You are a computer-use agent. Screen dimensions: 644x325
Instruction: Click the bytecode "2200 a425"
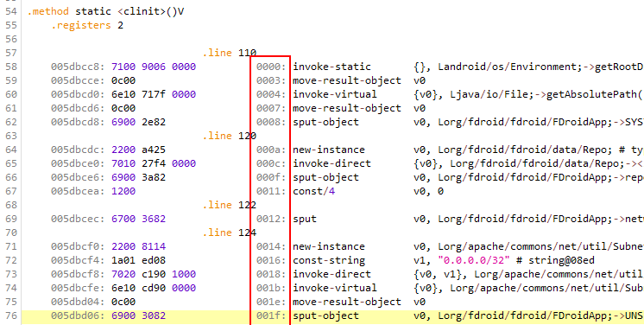point(138,150)
